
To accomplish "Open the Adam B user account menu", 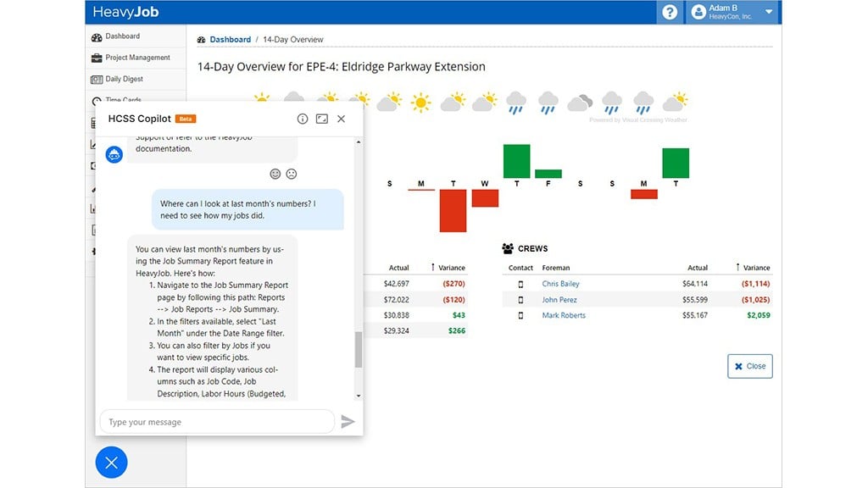I will coord(733,12).
